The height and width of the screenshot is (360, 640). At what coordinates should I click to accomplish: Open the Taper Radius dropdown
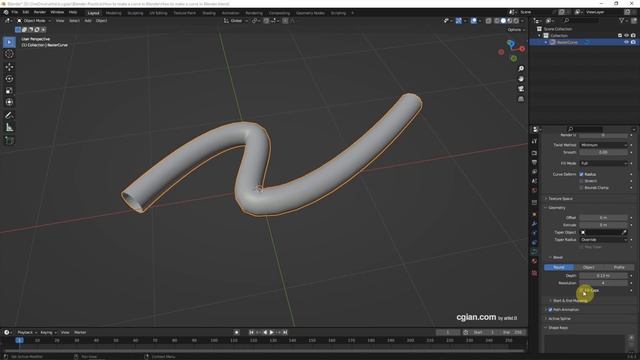click(x=603, y=240)
